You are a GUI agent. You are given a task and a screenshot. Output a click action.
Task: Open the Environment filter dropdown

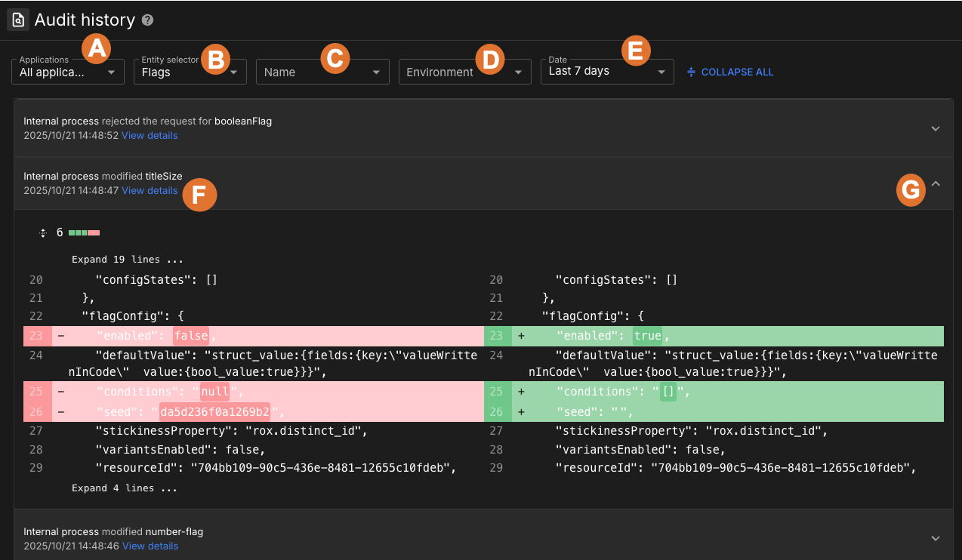[x=516, y=72]
